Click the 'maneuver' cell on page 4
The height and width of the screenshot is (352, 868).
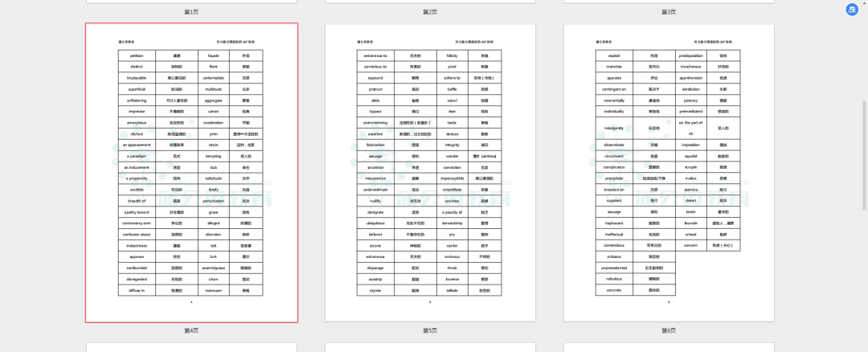[x=212, y=289]
